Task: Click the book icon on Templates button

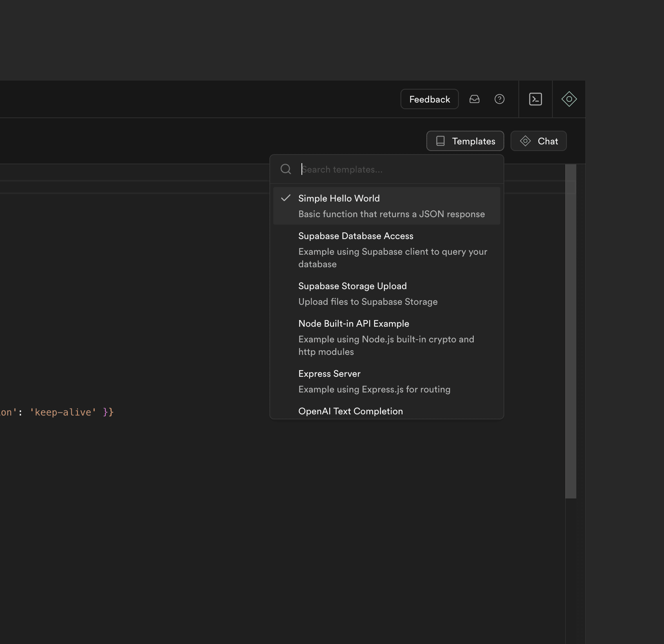Action: pyautogui.click(x=440, y=141)
